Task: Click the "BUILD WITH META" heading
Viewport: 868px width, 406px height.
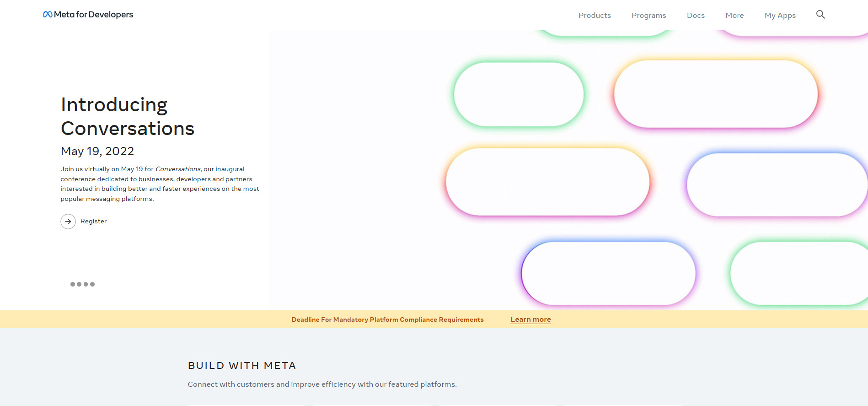Action: [x=242, y=366]
